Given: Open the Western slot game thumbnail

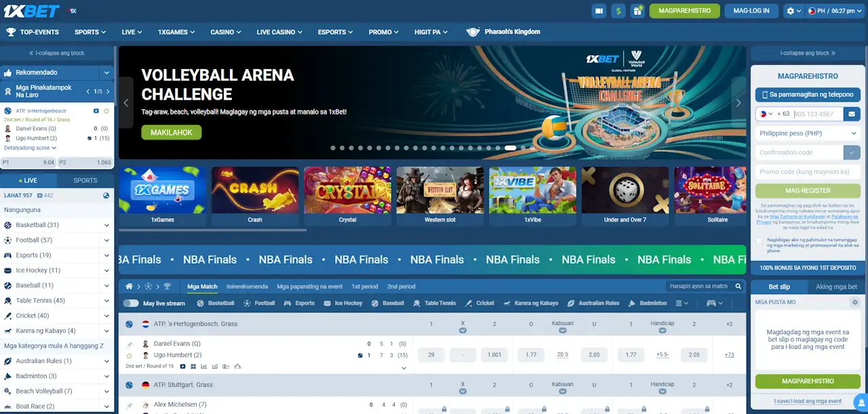Looking at the screenshot, I should point(440,196).
